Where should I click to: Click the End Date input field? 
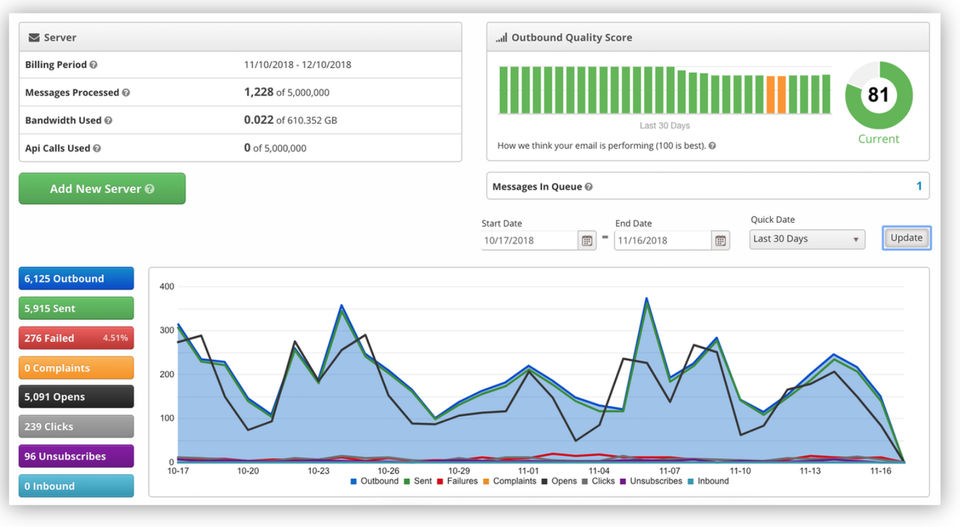[x=662, y=240]
